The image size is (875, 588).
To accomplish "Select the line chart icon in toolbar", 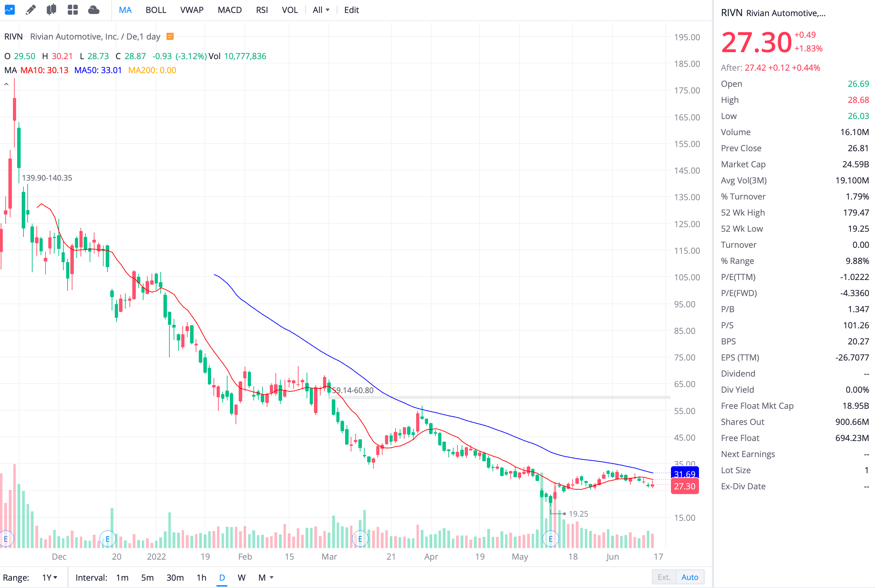I will 9,10.
